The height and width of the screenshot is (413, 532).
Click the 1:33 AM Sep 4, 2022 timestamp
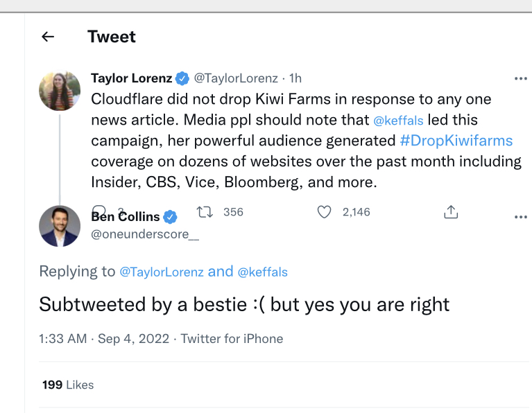coord(104,339)
